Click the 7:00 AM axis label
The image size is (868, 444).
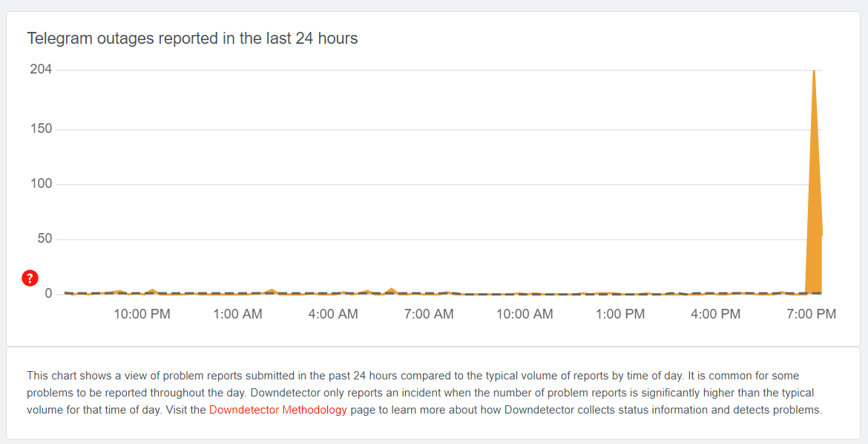point(429,314)
